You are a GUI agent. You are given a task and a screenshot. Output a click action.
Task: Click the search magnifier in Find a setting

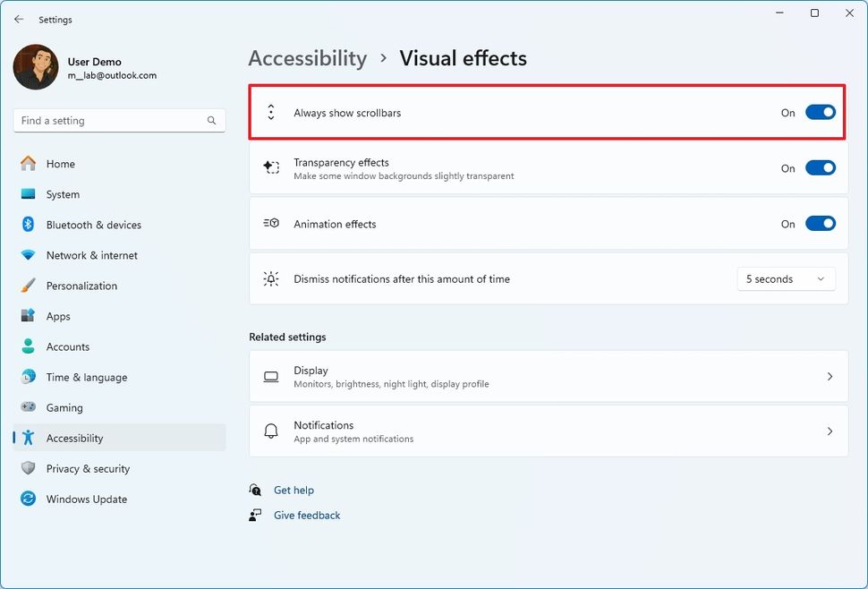coord(211,120)
